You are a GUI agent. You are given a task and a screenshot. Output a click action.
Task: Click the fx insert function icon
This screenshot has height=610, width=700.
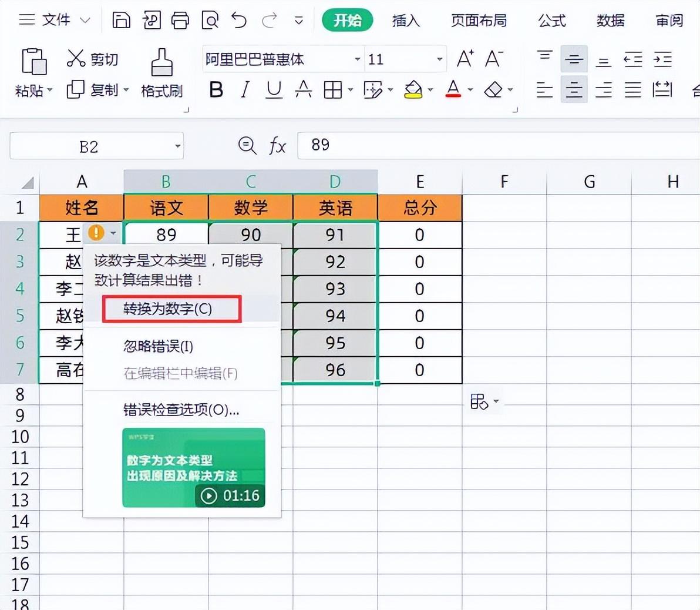277,146
